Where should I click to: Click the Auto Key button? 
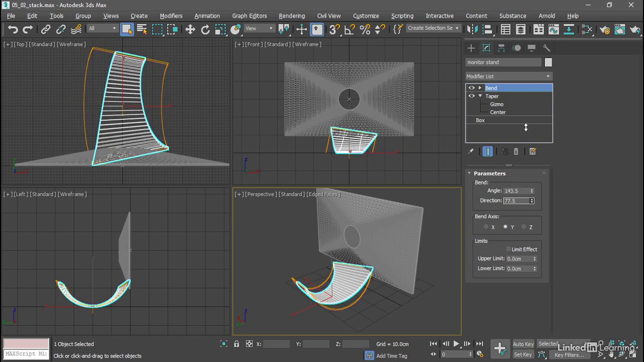(x=523, y=344)
